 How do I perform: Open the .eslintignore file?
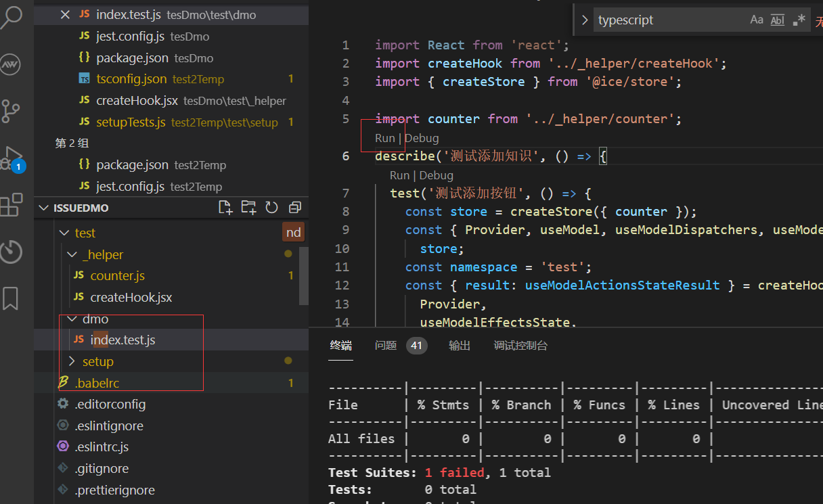tap(171, 426)
